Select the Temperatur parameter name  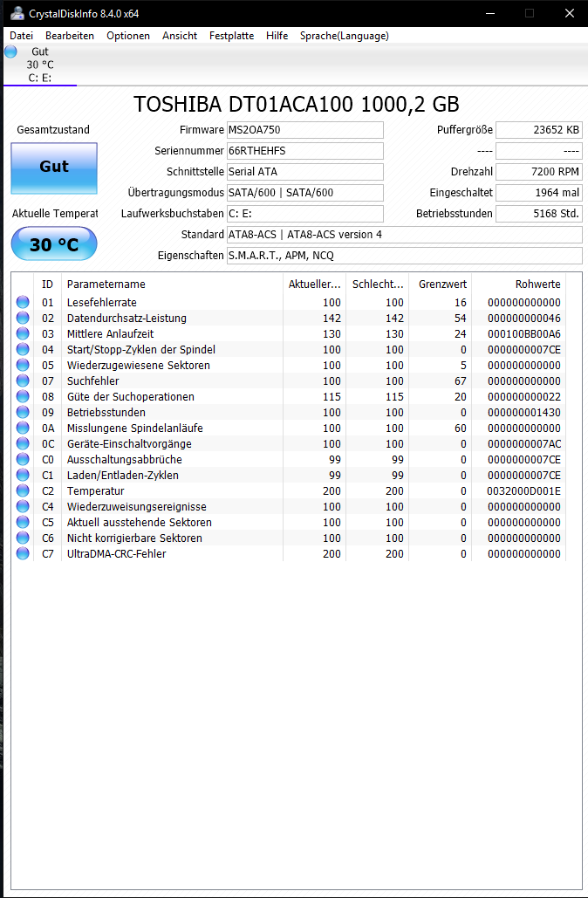(96, 491)
